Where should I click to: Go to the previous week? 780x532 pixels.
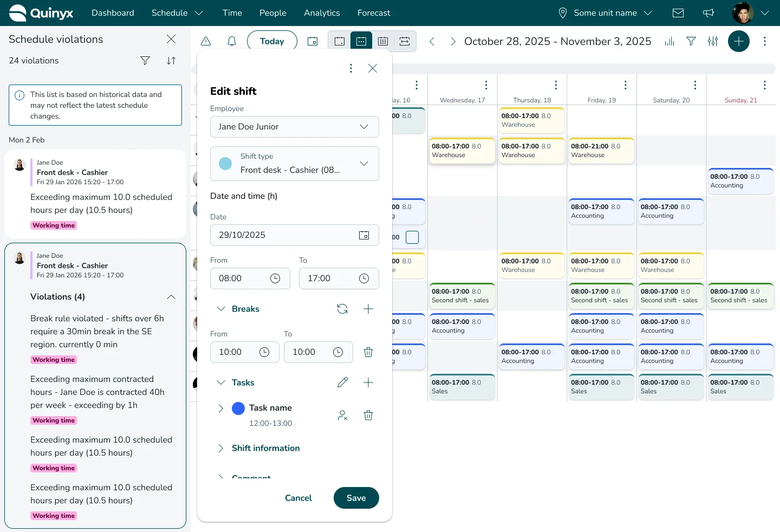pyautogui.click(x=432, y=41)
